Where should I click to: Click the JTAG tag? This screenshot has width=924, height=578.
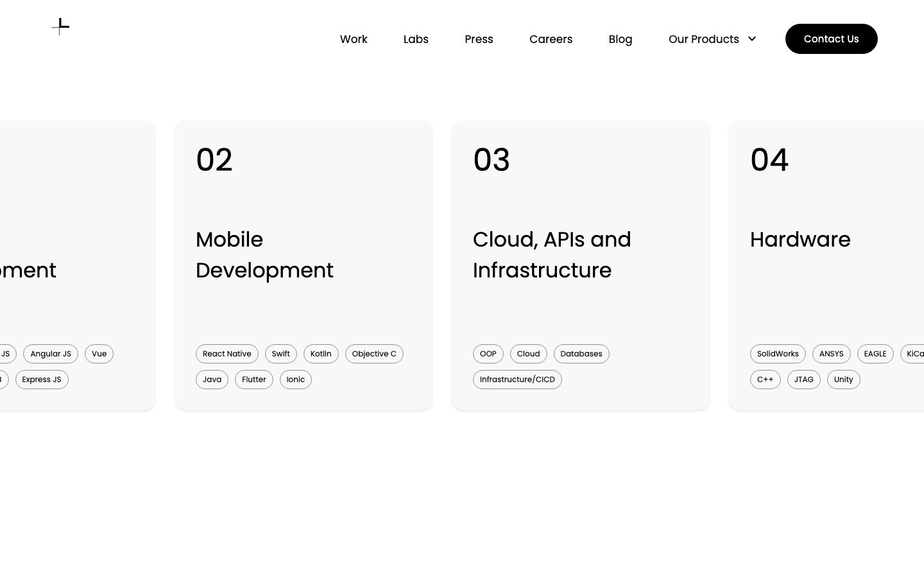coord(804,380)
